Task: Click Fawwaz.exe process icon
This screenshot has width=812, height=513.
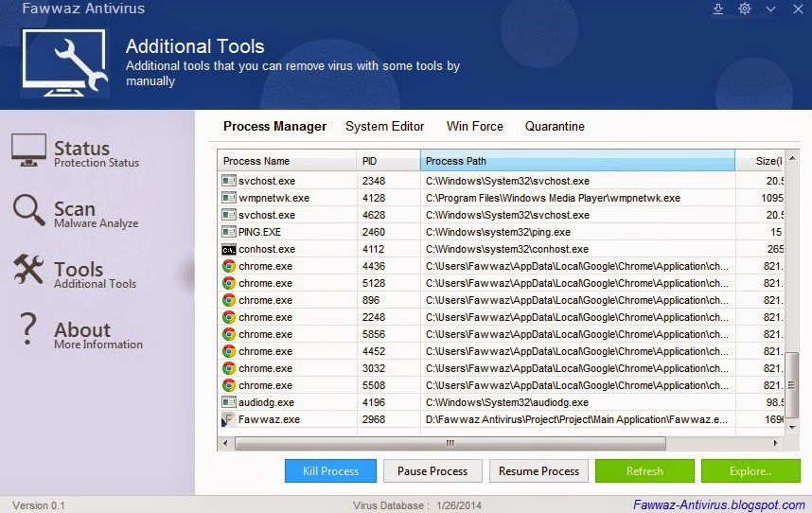Action: tap(228, 419)
